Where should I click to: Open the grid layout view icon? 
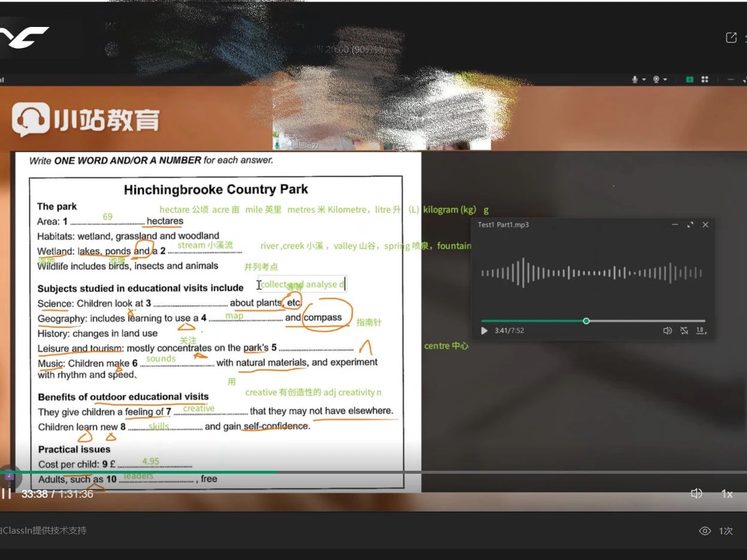point(704,79)
